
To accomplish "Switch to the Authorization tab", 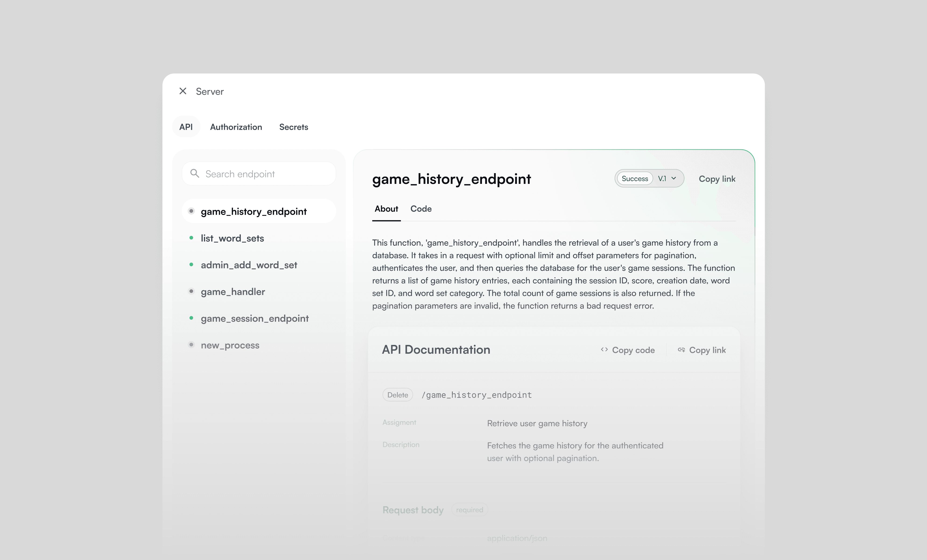I will (236, 127).
